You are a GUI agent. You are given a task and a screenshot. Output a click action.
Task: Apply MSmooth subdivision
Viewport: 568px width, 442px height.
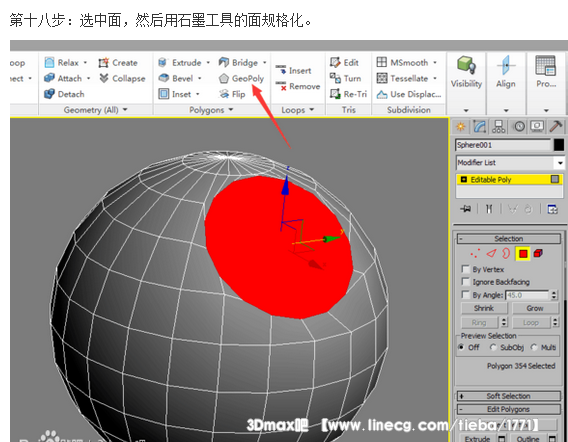click(402, 63)
